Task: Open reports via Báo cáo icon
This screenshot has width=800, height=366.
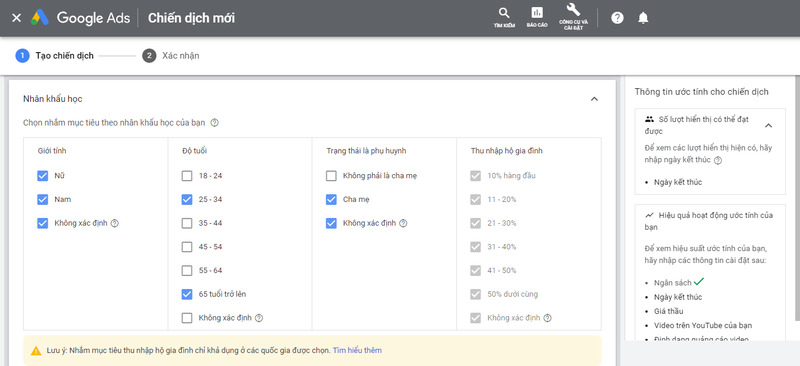Action: tap(537, 17)
